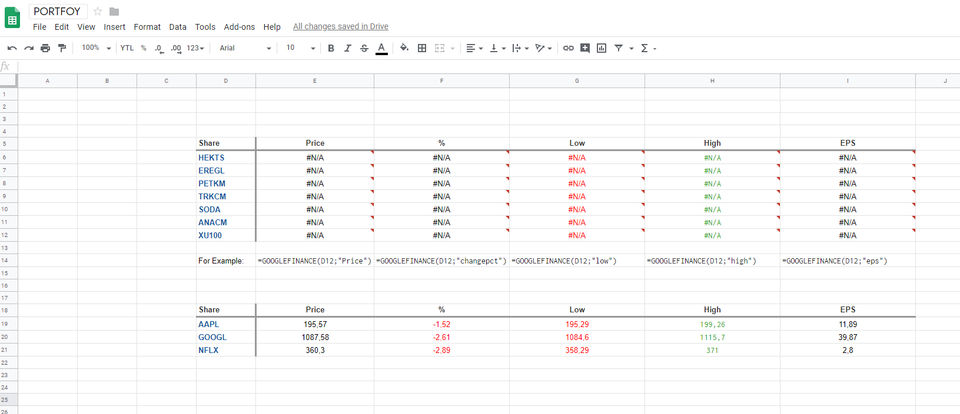Image resolution: width=960 pixels, height=414 pixels.
Task: Select the changepct GOOGLEFINANCE formula cell
Action: [x=441, y=261]
